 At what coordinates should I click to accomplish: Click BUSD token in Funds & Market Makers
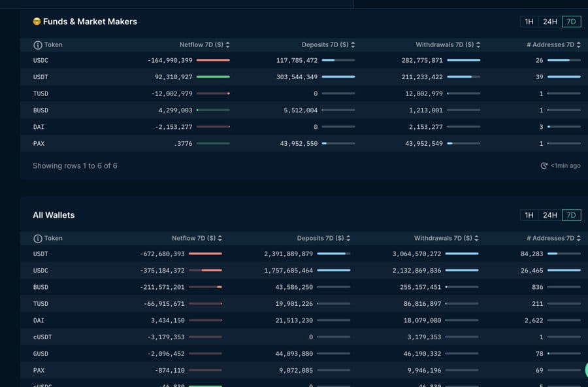[x=41, y=110]
